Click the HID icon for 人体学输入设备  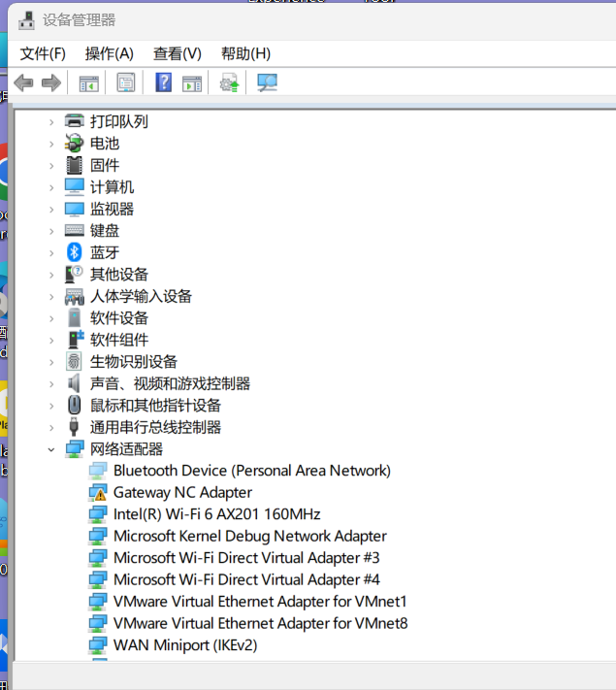(x=75, y=297)
